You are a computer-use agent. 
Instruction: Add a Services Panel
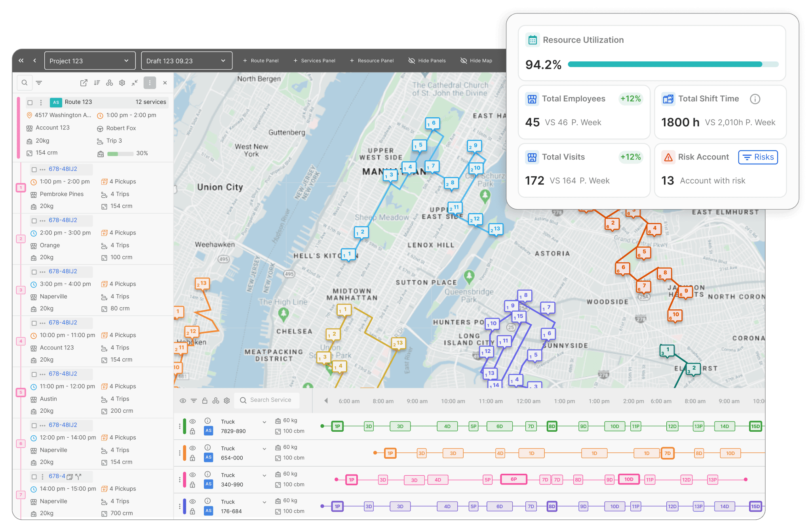coord(314,61)
